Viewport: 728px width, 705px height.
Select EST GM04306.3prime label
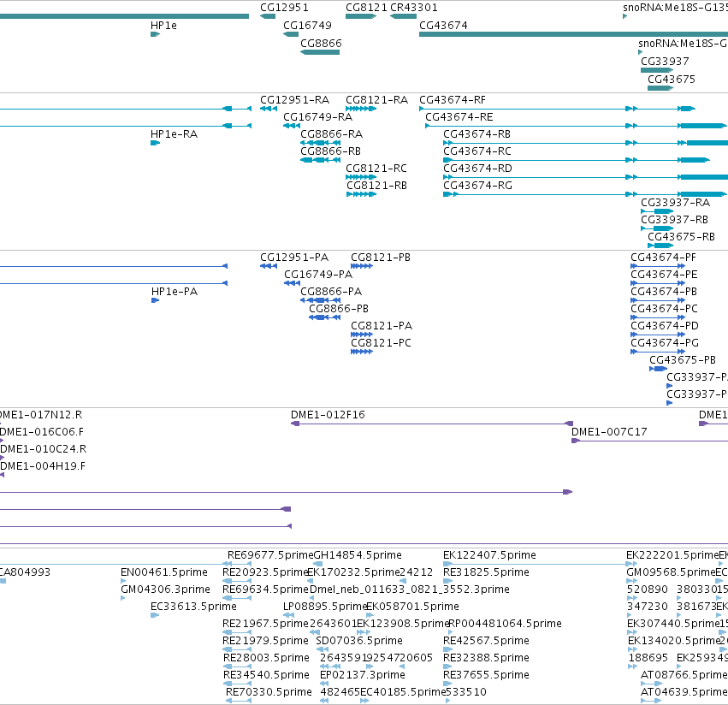pos(165,589)
